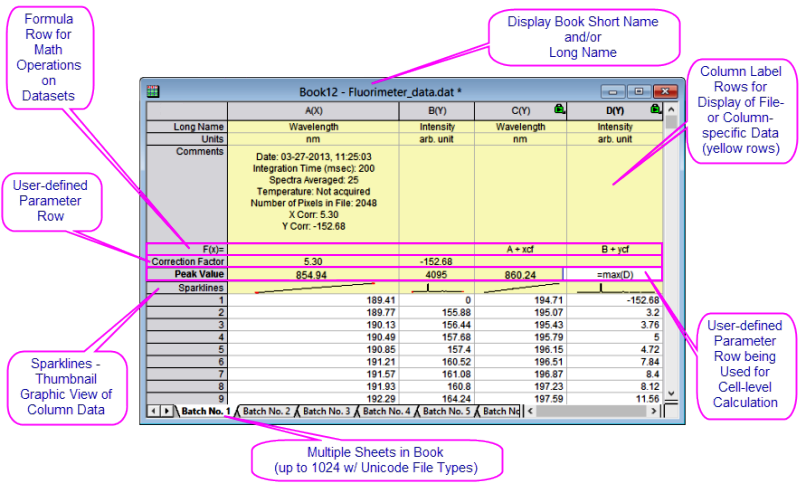Select column A(X) header
Image resolution: width=800 pixels, height=483 pixels.
pyautogui.click(x=313, y=111)
